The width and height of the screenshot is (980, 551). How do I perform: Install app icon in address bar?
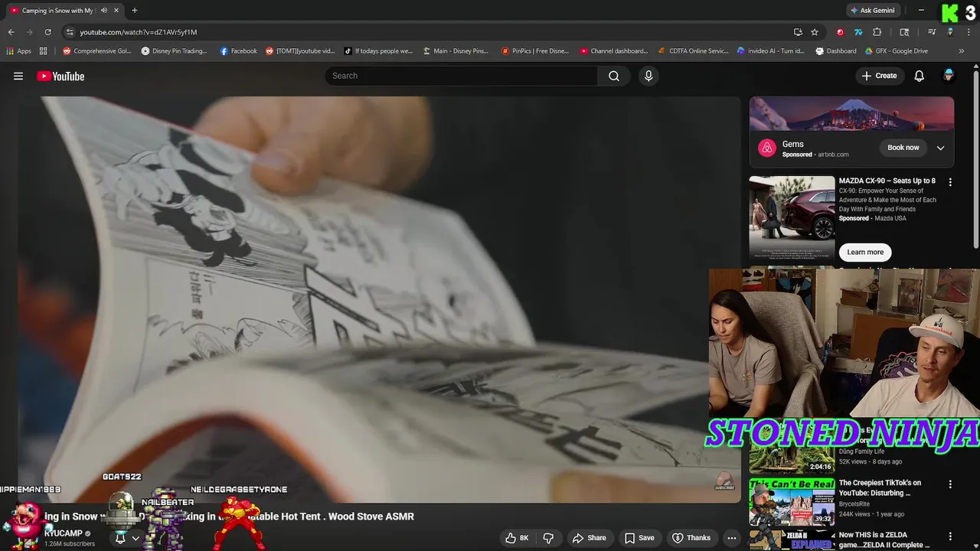798,32
